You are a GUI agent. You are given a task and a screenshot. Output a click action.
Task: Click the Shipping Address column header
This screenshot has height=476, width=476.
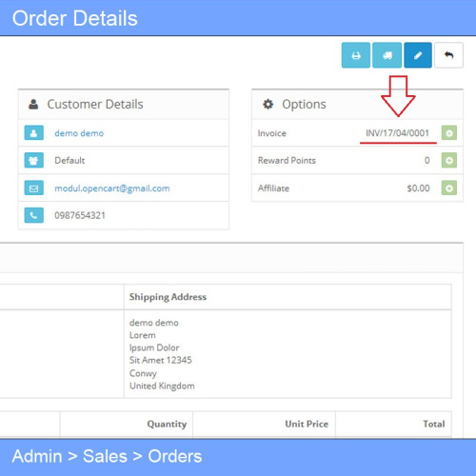(168, 297)
